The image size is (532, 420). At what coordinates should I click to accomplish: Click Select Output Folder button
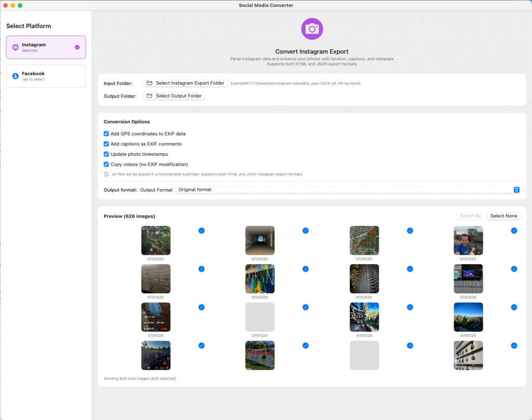click(x=174, y=96)
